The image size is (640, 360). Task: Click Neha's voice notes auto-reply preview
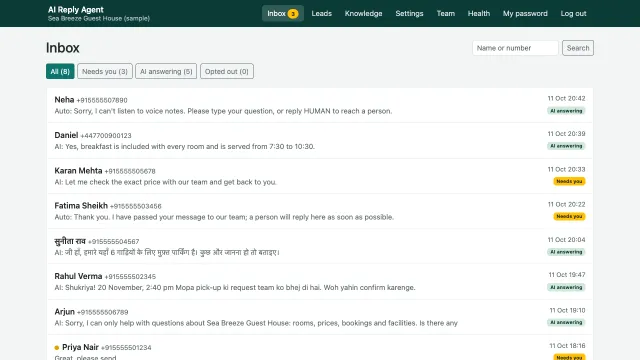coord(223,111)
